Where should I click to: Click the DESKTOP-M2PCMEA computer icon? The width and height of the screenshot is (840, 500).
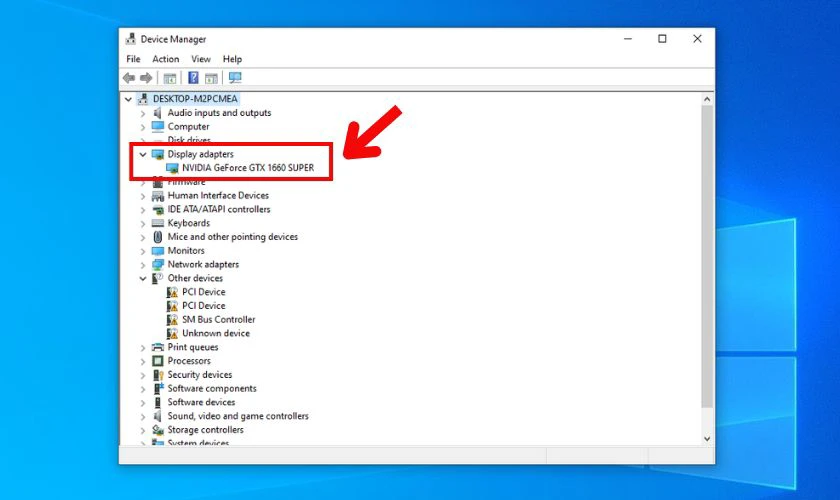[x=143, y=99]
